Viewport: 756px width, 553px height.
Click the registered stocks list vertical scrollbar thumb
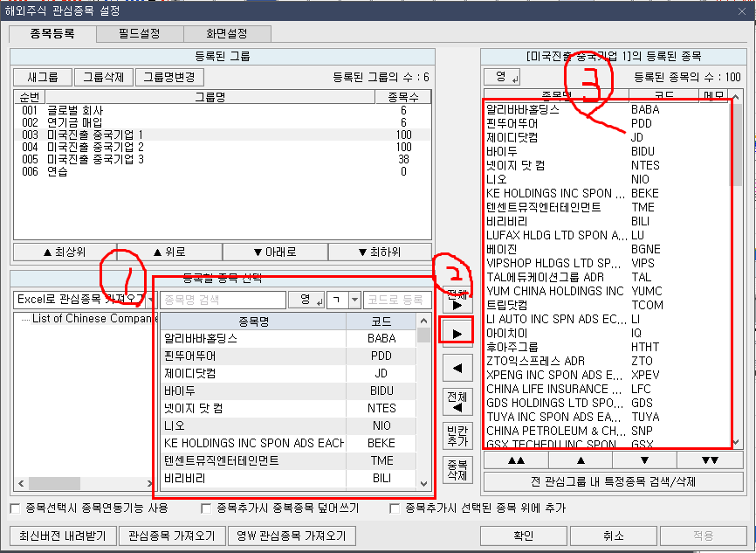pyautogui.click(x=737, y=145)
